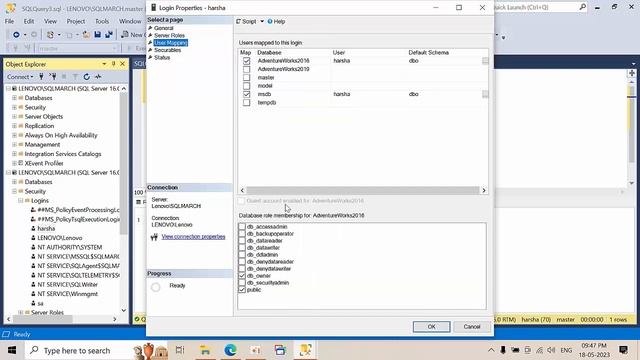
Task: Uncheck the msdb database map checkbox
Action: [x=246, y=94]
